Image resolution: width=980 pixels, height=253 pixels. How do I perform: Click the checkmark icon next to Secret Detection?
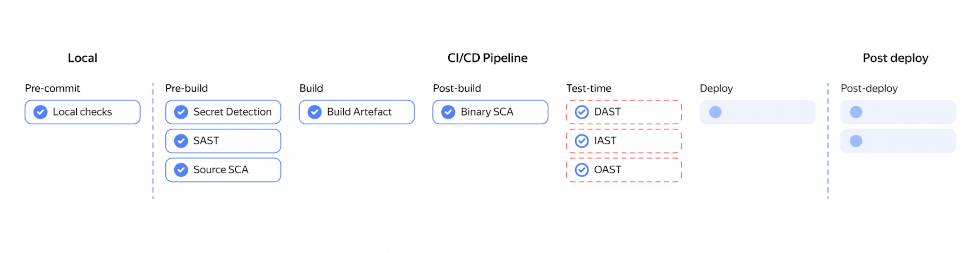pyautogui.click(x=181, y=112)
